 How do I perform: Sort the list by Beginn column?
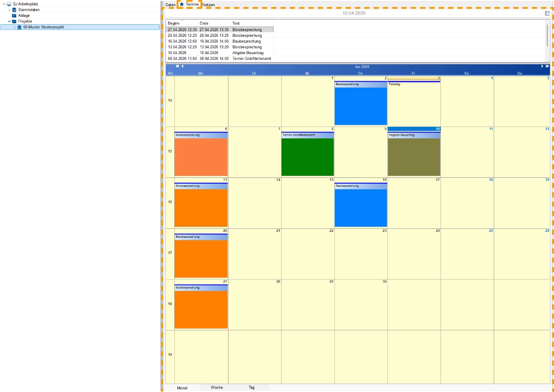pos(182,23)
